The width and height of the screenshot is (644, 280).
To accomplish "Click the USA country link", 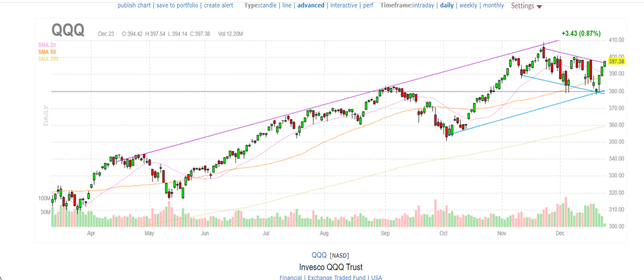I will pos(377,278).
